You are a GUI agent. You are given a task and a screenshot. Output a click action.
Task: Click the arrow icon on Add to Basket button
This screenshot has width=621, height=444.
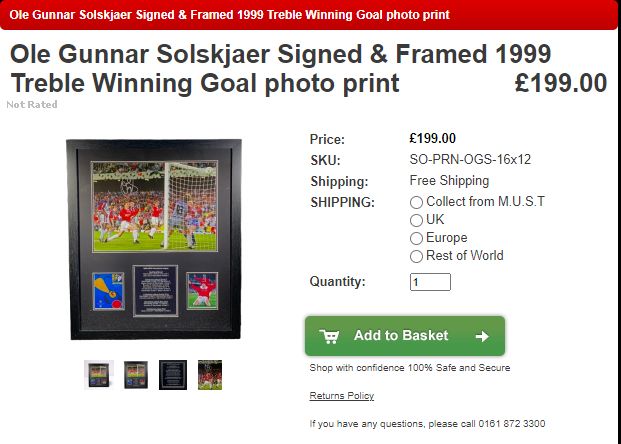482,336
